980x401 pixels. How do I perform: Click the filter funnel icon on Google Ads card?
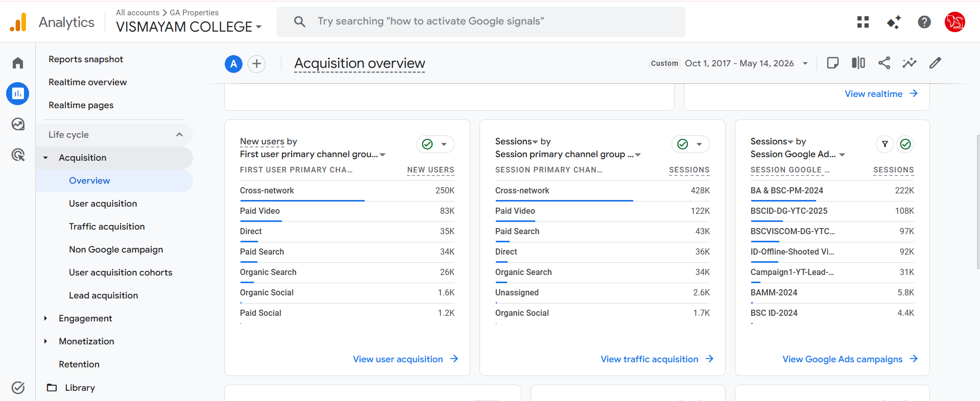point(885,144)
